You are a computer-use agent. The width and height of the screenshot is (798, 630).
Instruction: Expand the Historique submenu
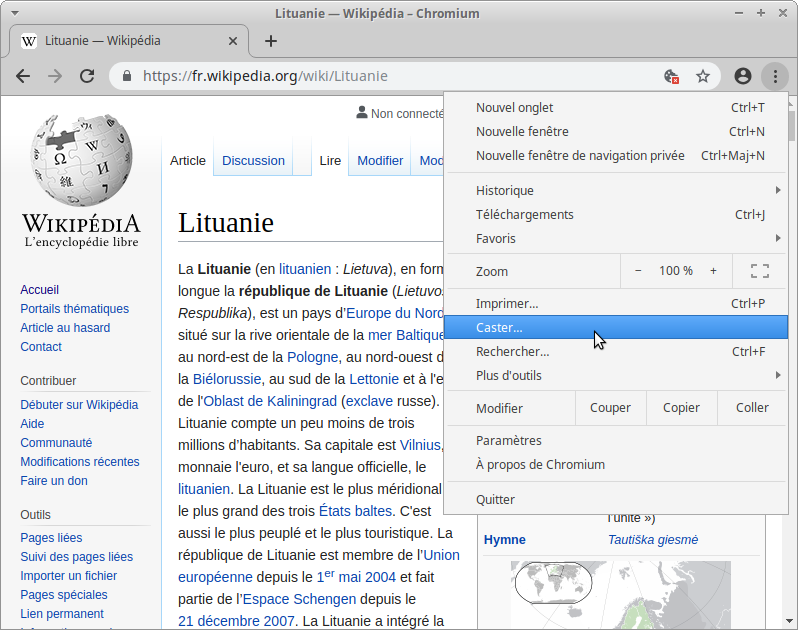click(615, 191)
